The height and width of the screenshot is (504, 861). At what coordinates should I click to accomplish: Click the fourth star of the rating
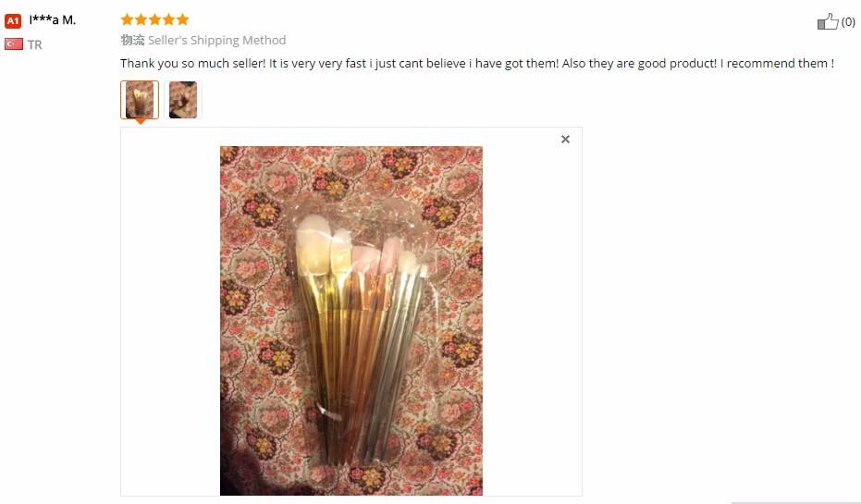(168, 19)
